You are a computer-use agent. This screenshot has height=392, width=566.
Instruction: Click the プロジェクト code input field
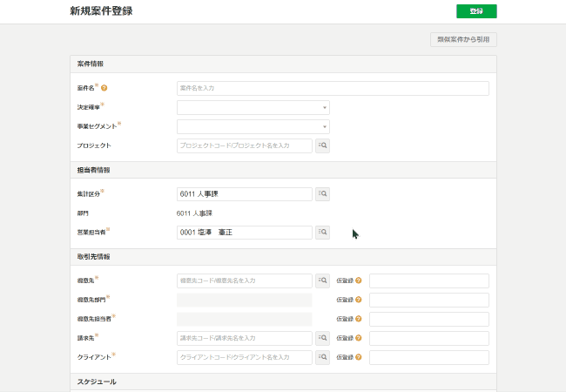click(244, 146)
